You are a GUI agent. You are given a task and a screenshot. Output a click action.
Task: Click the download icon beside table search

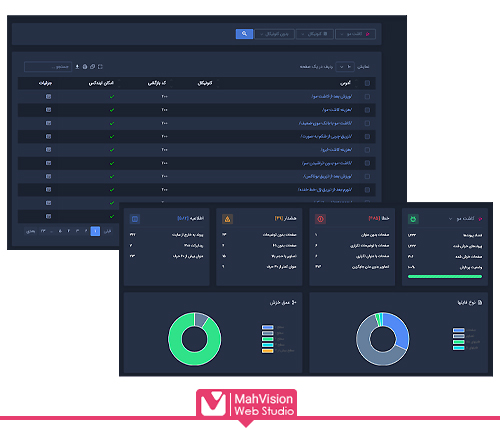click(x=77, y=67)
